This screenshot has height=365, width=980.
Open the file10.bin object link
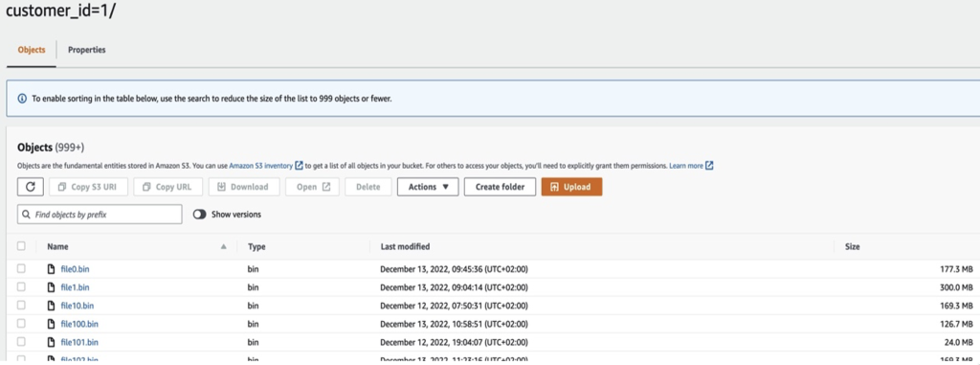(x=78, y=306)
